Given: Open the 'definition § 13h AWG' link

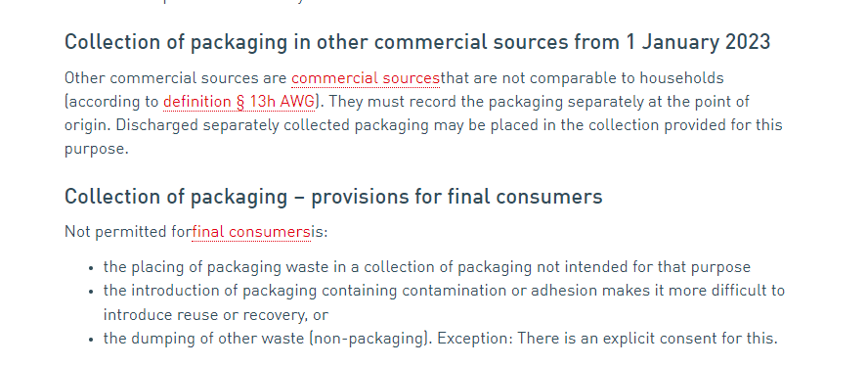Looking at the screenshot, I should point(239,102).
